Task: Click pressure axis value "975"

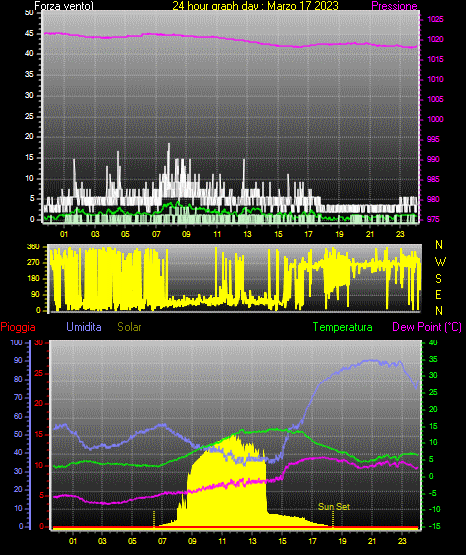Action: pos(433,219)
